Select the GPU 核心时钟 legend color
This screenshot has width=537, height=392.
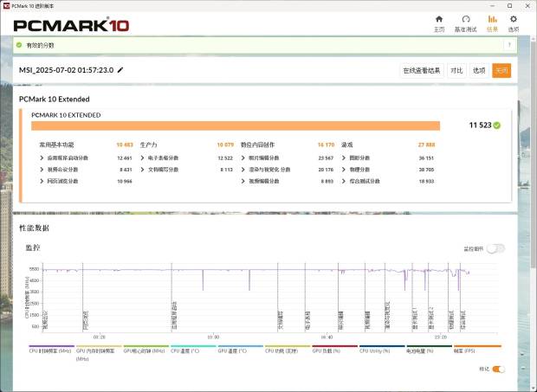point(146,346)
